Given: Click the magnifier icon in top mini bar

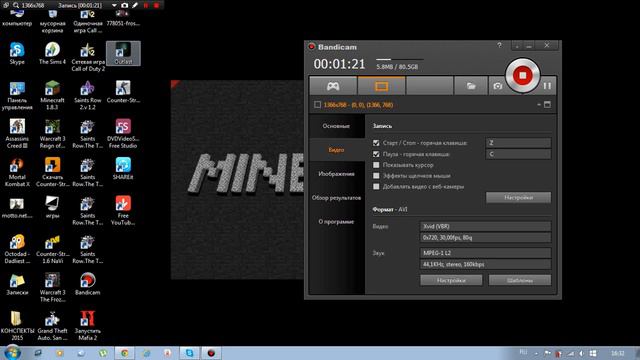Looking at the screenshot, I should (16, 5).
